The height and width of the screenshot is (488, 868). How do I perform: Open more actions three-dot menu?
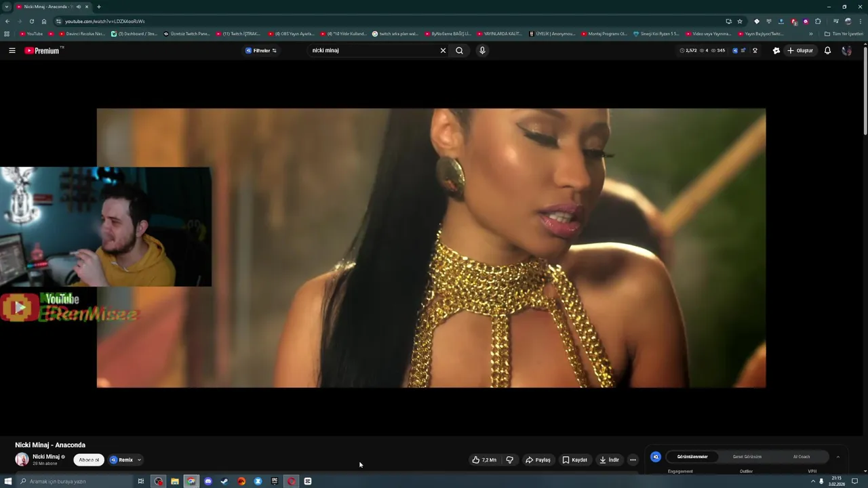[x=633, y=460]
